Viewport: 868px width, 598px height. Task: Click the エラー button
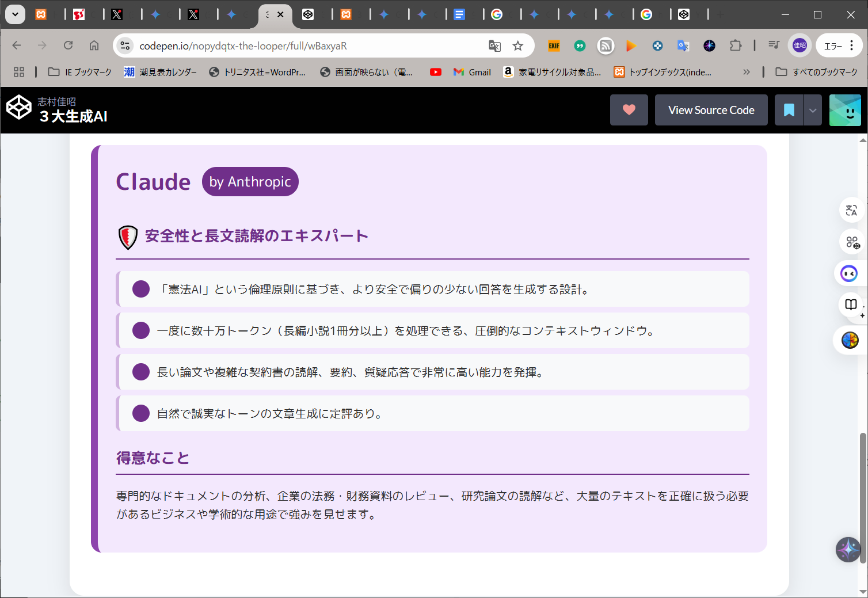pyautogui.click(x=833, y=46)
